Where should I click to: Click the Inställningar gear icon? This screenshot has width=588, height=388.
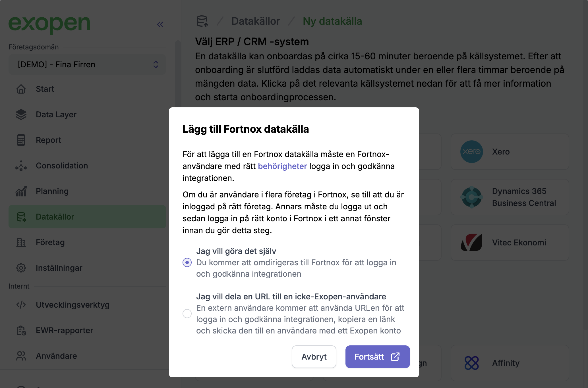coord(21,268)
